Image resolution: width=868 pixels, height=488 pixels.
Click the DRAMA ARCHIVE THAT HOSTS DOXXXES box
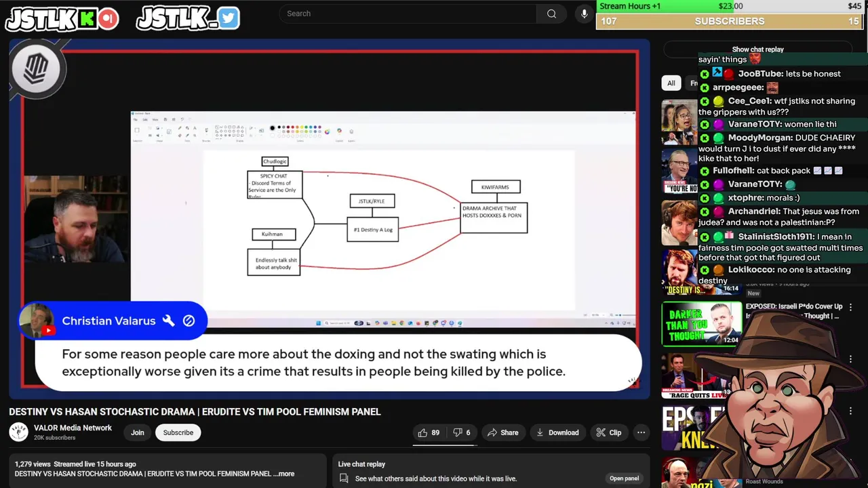[494, 218]
